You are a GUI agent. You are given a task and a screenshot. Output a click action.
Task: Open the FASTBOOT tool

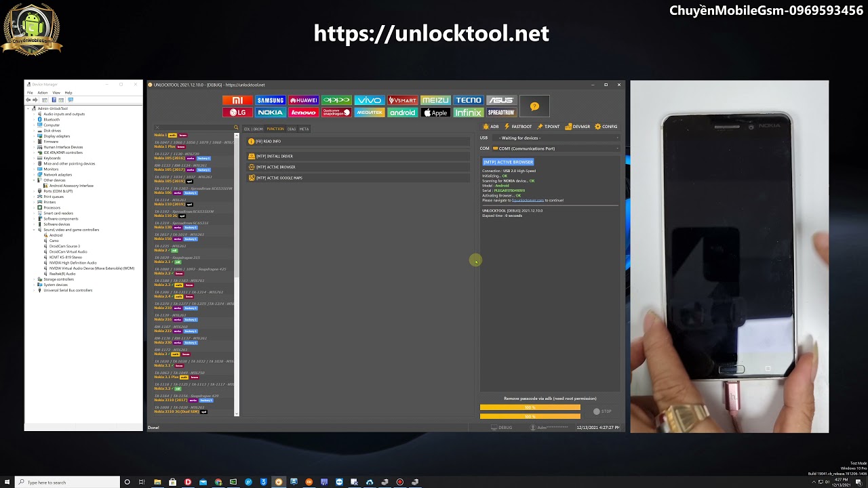518,127
